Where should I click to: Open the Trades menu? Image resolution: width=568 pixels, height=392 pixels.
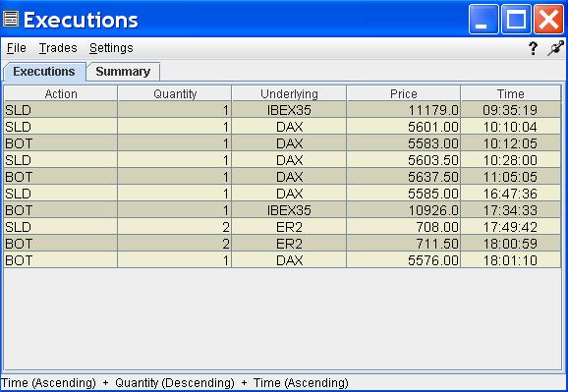58,48
